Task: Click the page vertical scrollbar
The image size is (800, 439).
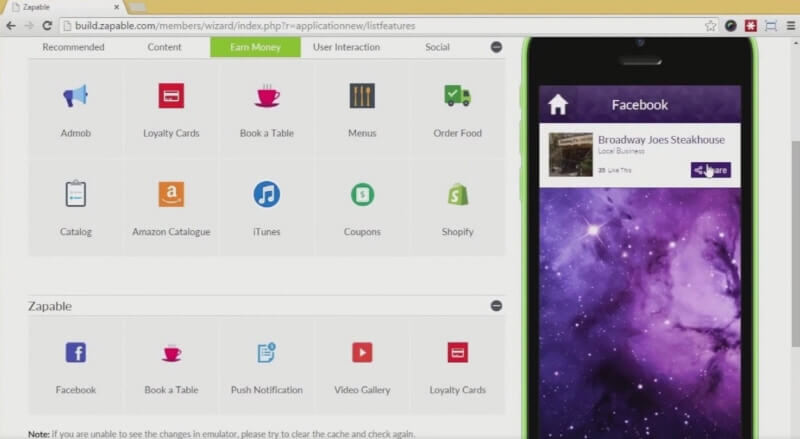Action: point(795,243)
